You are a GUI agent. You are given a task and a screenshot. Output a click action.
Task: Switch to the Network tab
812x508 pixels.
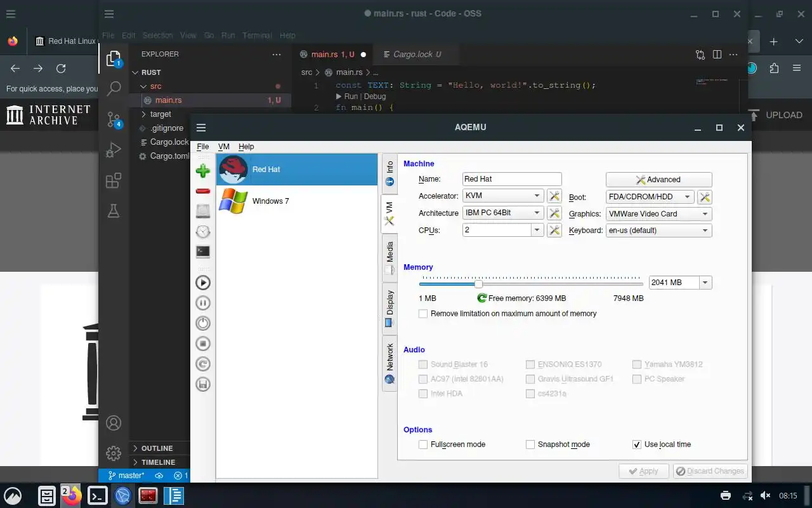click(x=390, y=363)
